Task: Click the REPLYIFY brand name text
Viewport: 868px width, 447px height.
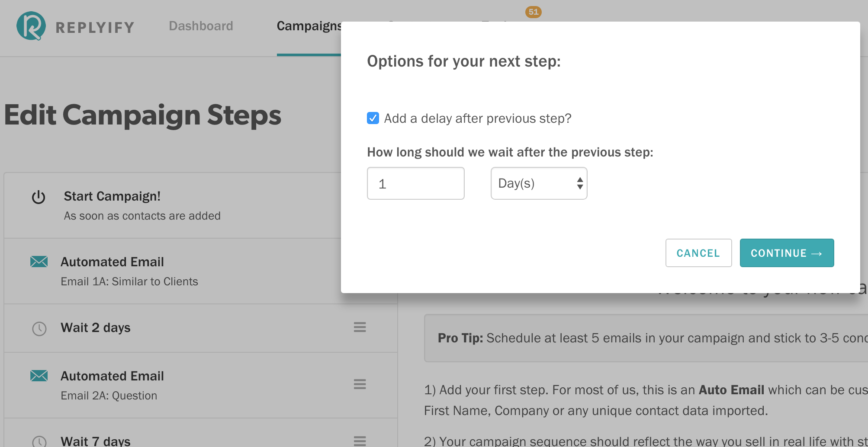Action: (x=95, y=28)
